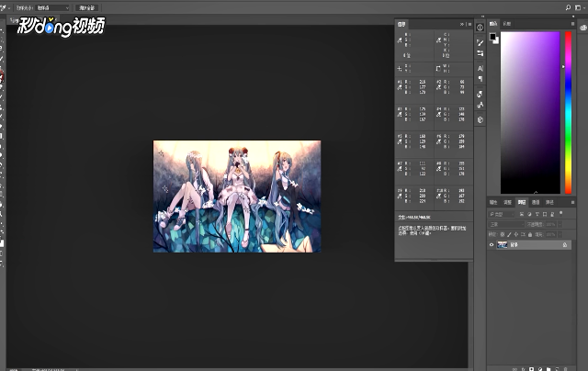
Task: Open the Info panel flyout menu
Action: (x=469, y=25)
